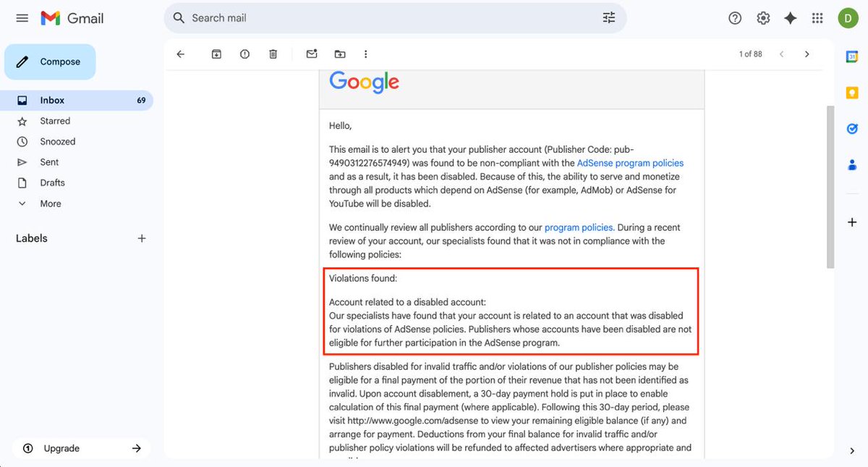The height and width of the screenshot is (467, 868).
Task: Delete this email with trash icon
Action: click(x=273, y=54)
